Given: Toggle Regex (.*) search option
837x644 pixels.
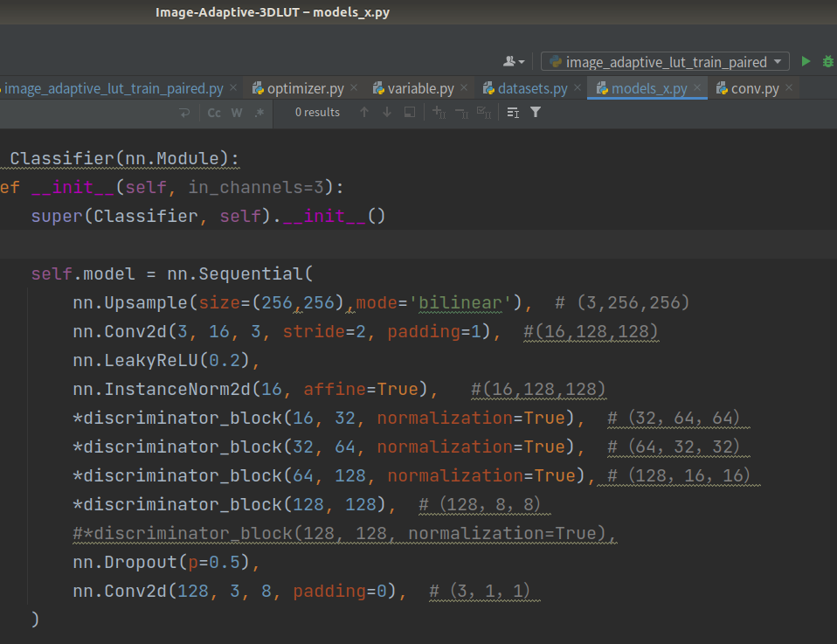Looking at the screenshot, I should (259, 113).
